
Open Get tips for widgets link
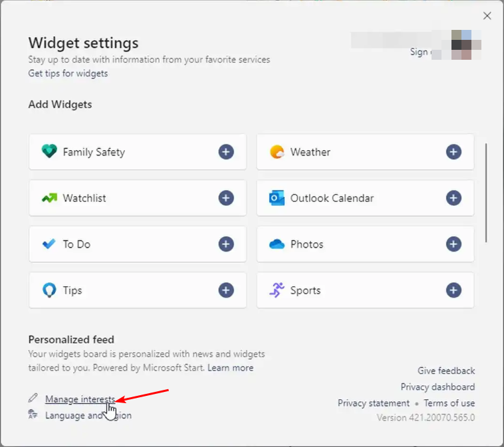coord(68,73)
